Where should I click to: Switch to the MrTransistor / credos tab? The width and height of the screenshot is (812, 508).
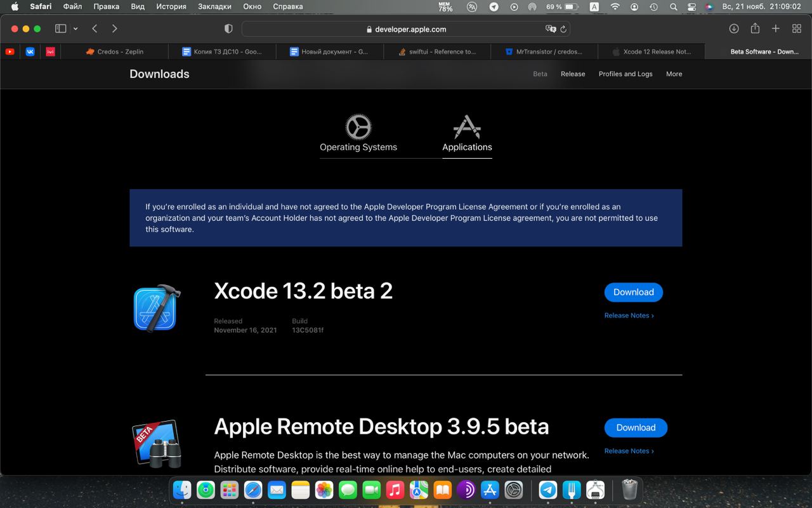[544, 51]
